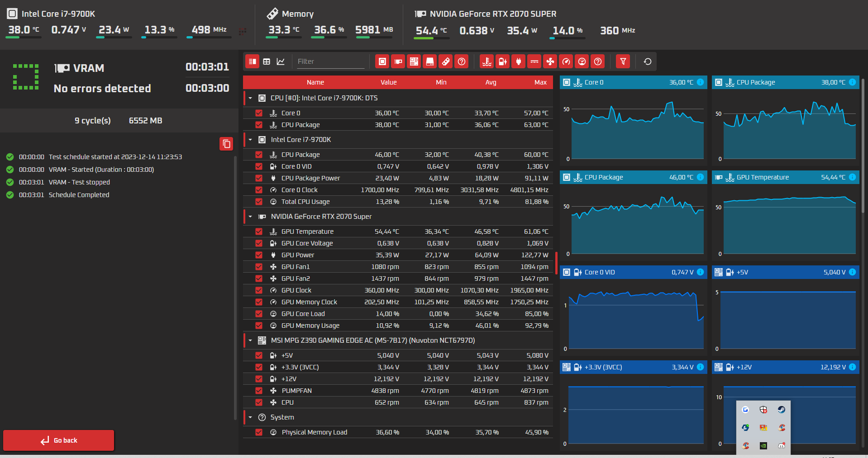Switch to the combined table and graph view
The width and height of the screenshot is (868, 458).
point(253,61)
